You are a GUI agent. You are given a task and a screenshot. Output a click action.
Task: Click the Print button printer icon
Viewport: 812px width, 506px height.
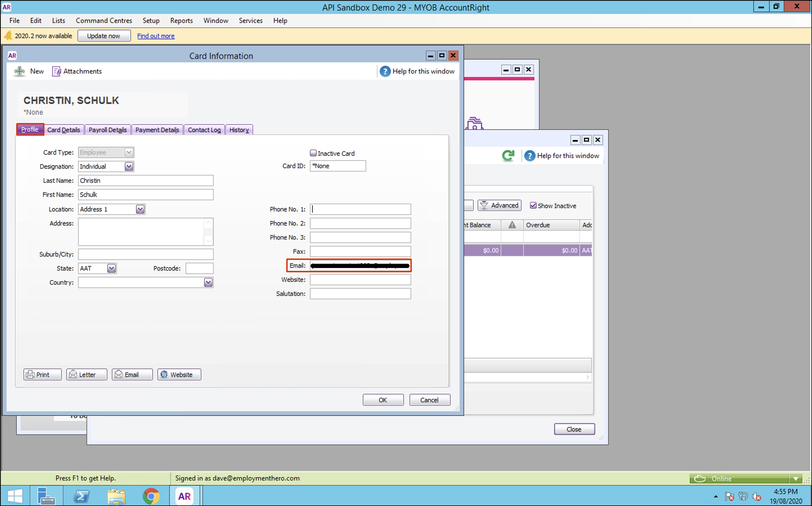pos(30,375)
